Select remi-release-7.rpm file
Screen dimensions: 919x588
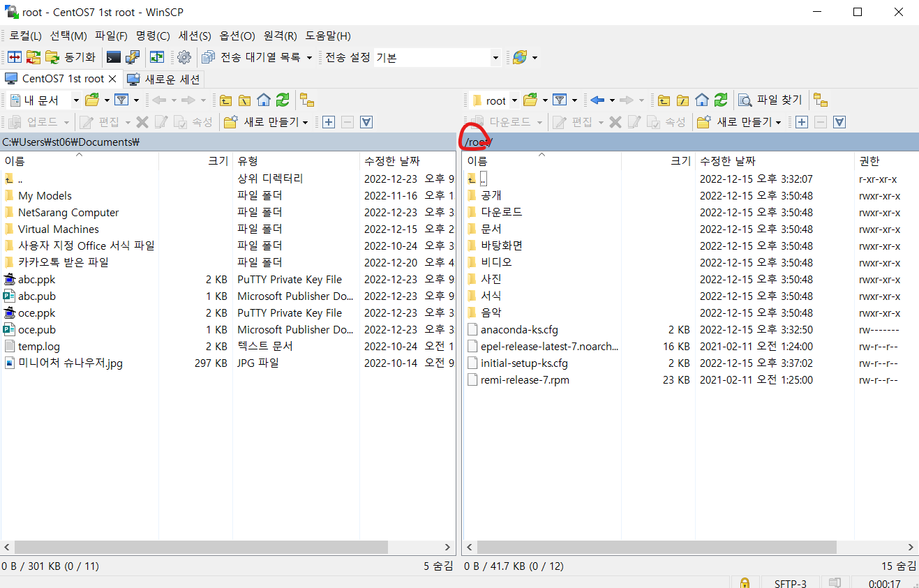(525, 379)
